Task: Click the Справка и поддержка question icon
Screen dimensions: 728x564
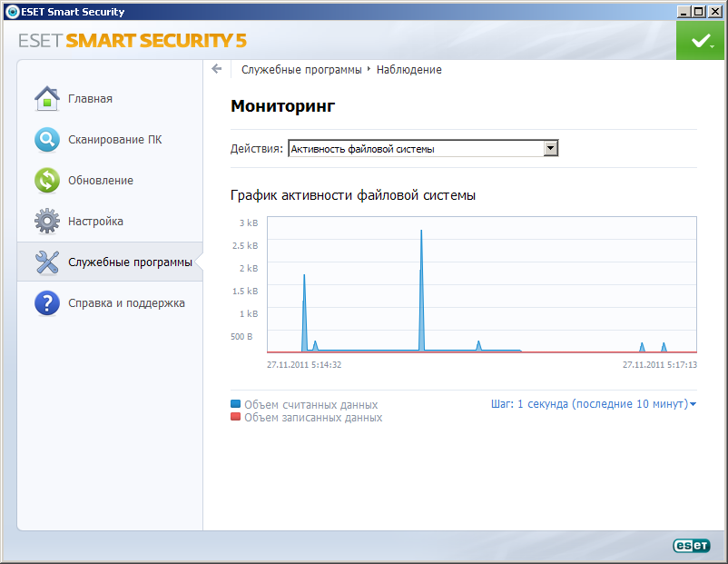Action: (47, 303)
